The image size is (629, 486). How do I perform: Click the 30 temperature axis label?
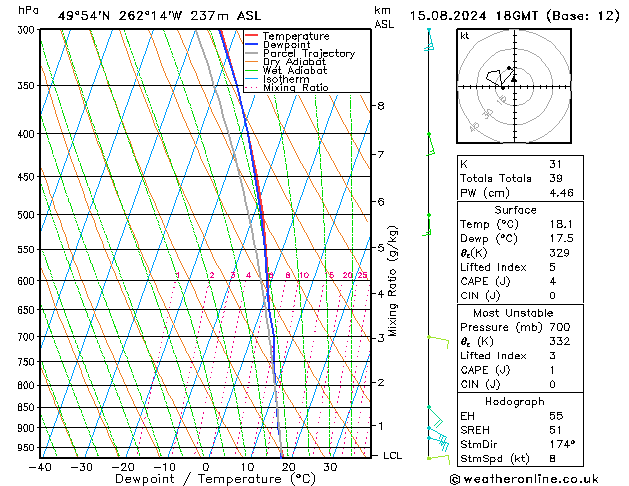click(x=330, y=467)
